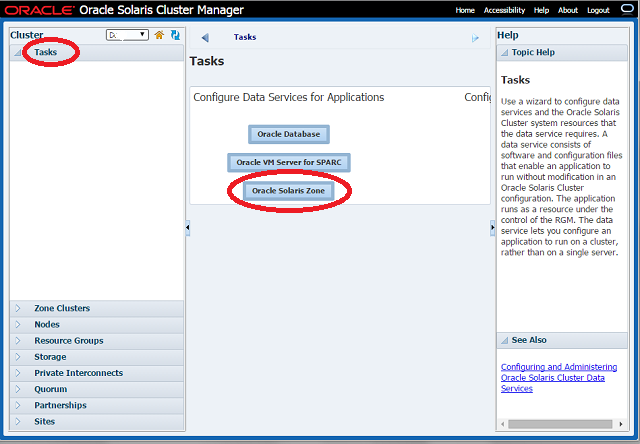
Task: Click the home icon in Cluster panel
Action: pyautogui.click(x=159, y=35)
